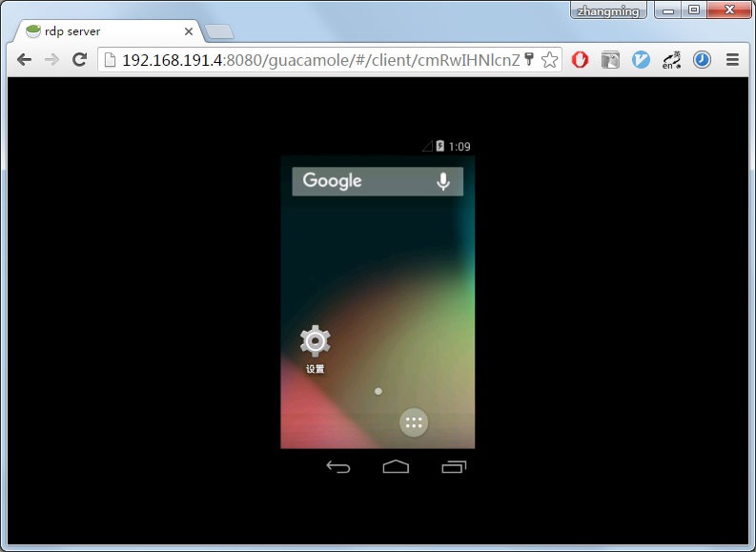Click the saved password key icon
756x552 pixels.
click(529, 59)
